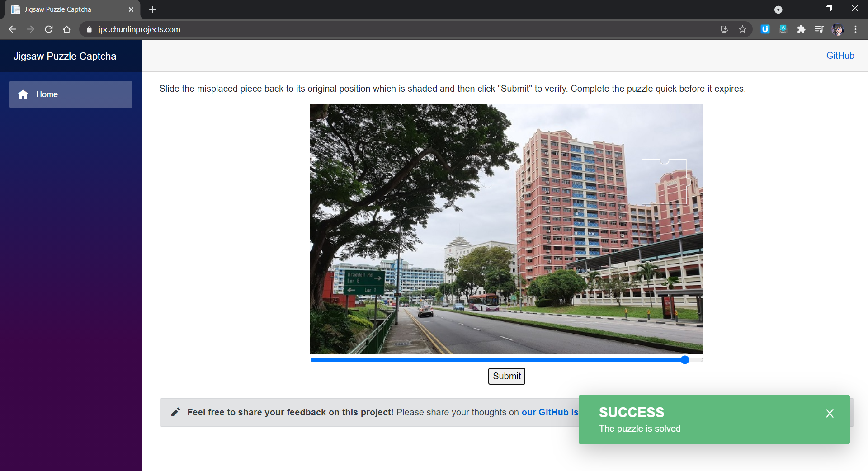The height and width of the screenshot is (471, 868).
Task: Switch to the Jigsaw Puzzle Captcha tab
Action: pos(58,9)
